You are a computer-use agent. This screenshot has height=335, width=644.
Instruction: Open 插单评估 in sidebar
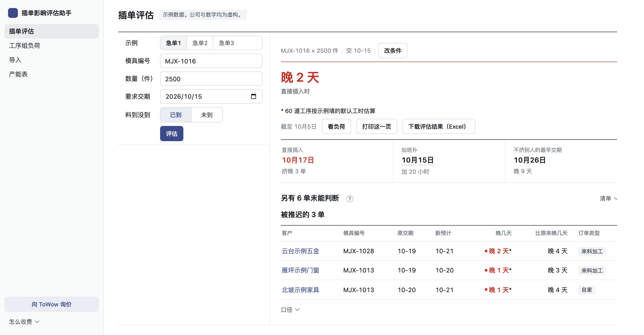[51, 31]
